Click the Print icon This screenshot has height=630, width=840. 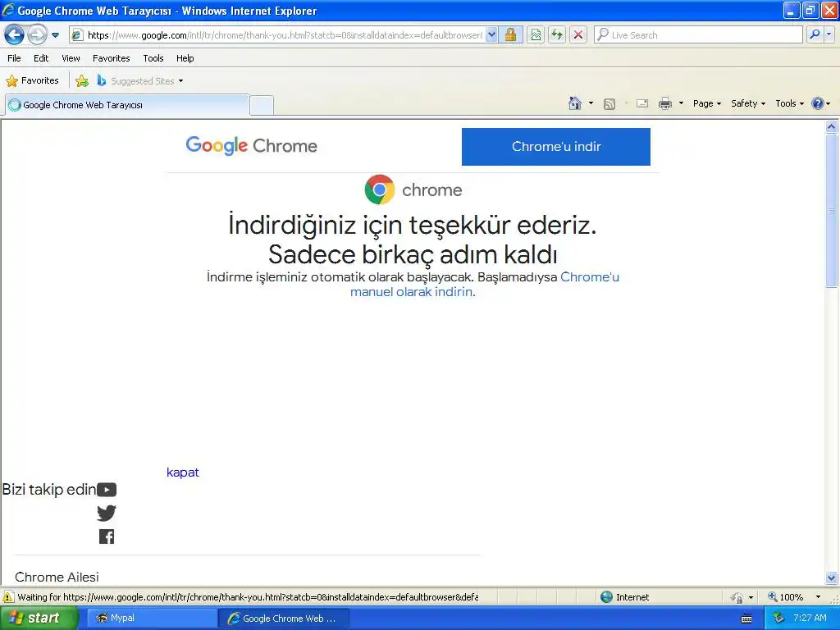664,103
